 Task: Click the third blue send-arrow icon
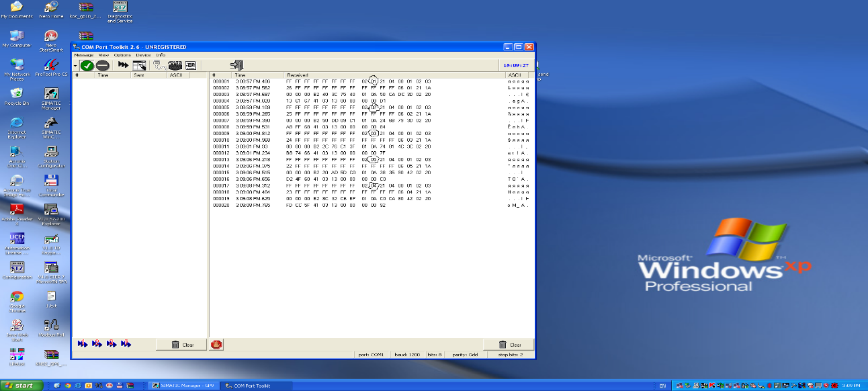tap(111, 344)
